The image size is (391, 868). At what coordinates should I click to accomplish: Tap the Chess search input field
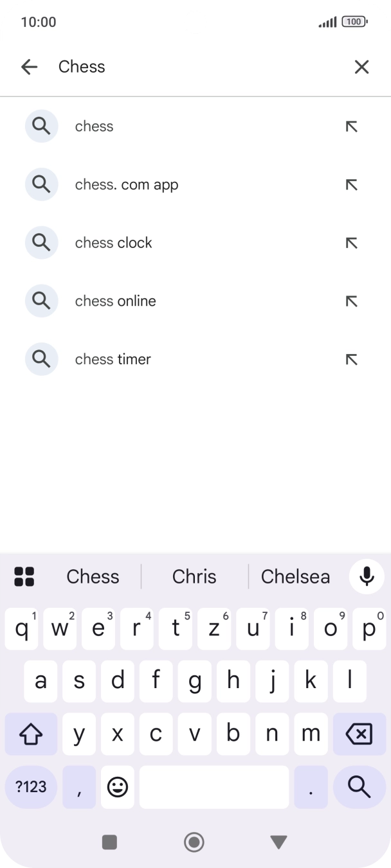(193, 67)
